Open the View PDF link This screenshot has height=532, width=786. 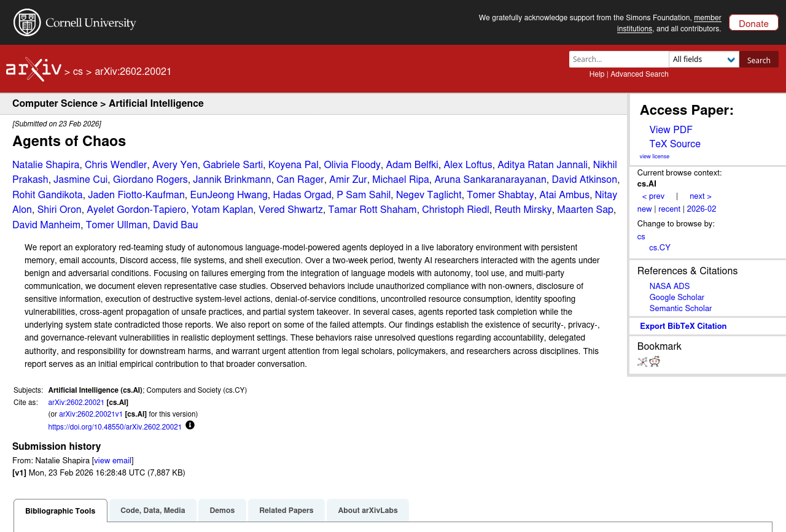671,130
